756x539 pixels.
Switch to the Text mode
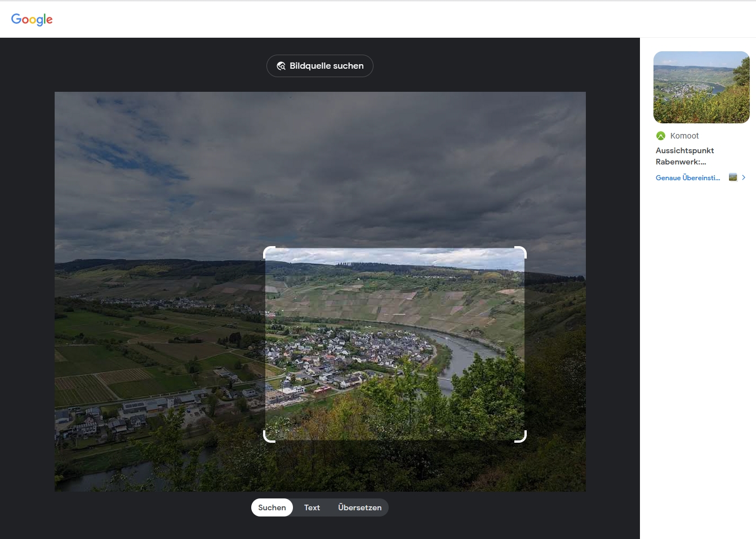(x=312, y=507)
